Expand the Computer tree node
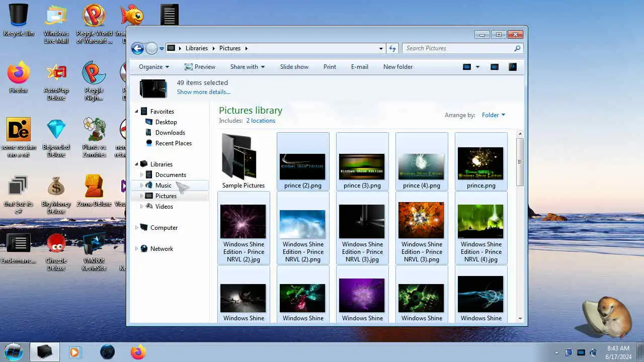 136,228
